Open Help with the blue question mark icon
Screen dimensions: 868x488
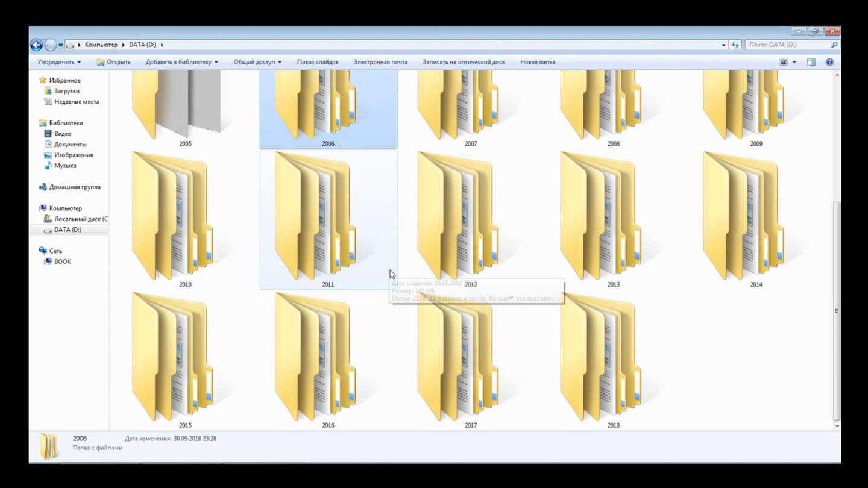click(x=829, y=62)
